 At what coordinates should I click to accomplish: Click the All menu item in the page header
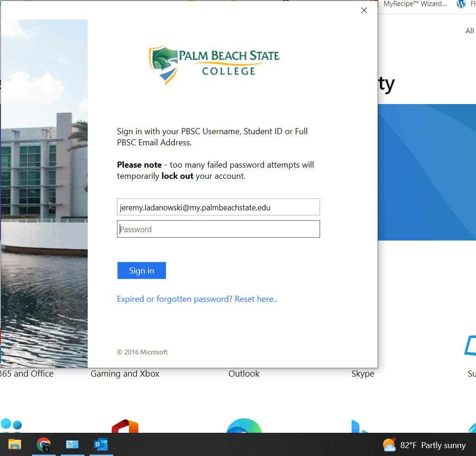point(470,31)
